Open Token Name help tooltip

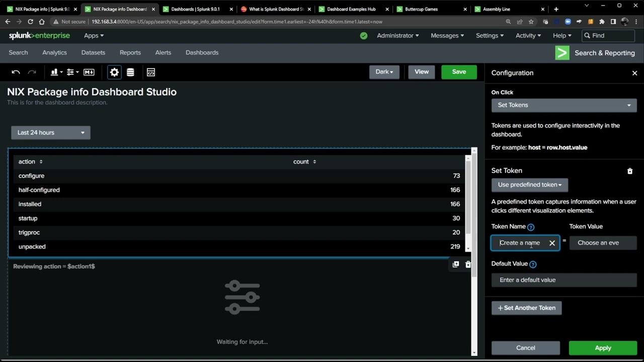[531, 227]
